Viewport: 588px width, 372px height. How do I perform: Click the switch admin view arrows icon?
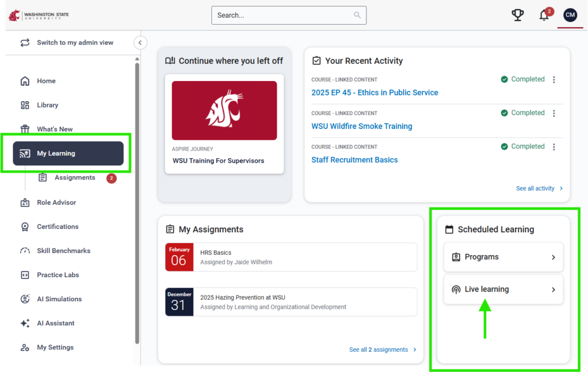[25, 43]
